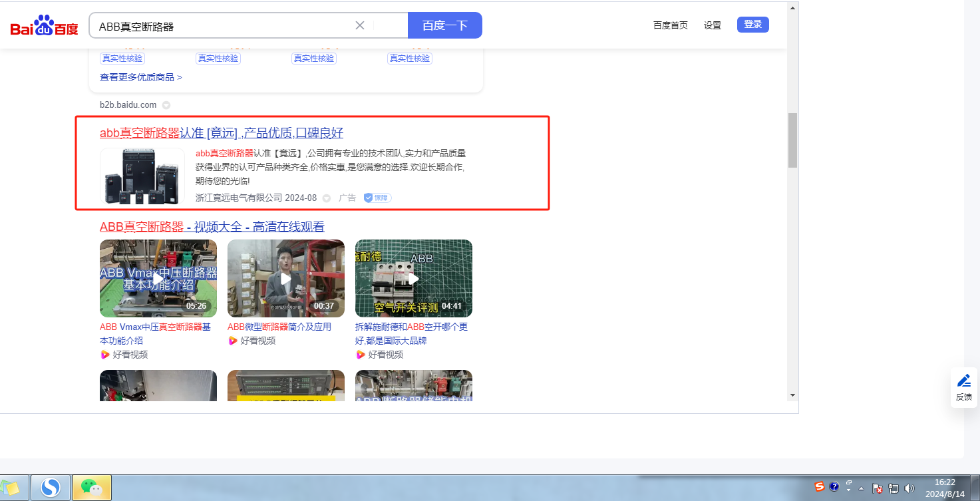Play the 空气开关评测 04:41 video thumbnail
Viewport: 980px width, 501px height.
point(414,278)
